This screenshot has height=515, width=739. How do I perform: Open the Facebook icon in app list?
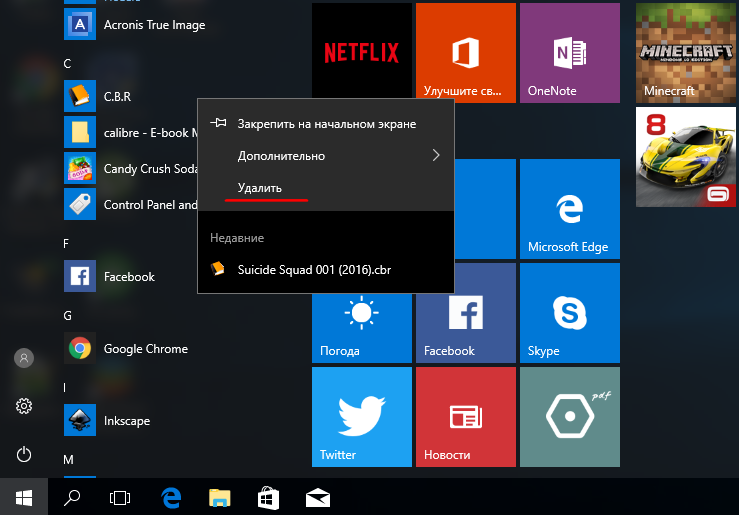click(80, 276)
